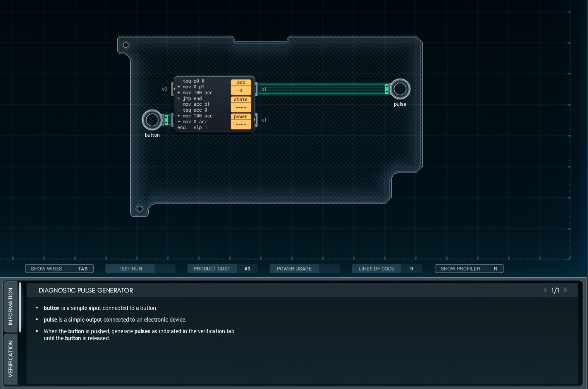This screenshot has height=389, width=588.
Task: Open the Information tab
Action: pyautogui.click(x=10, y=306)
